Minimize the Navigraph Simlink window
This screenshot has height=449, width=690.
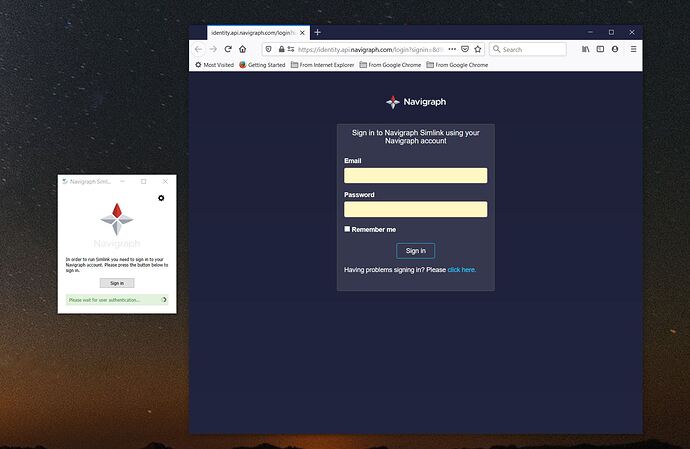(122, 181)
